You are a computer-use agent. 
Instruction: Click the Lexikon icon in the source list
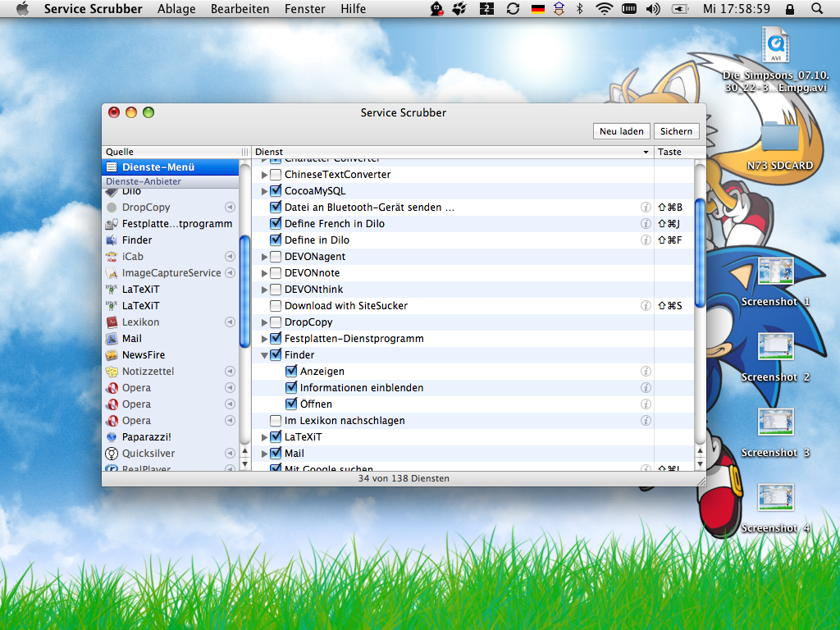pyautogui.click(x=112, y=322)
